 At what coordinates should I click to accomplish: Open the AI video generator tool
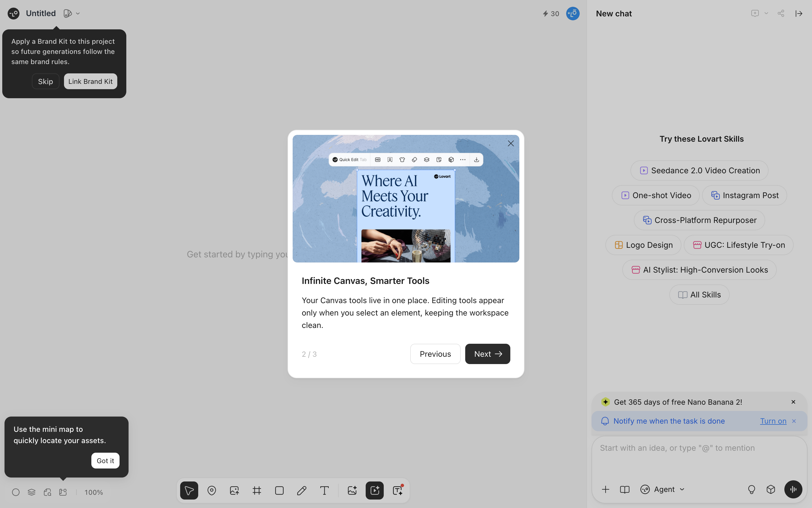[374, 491]
